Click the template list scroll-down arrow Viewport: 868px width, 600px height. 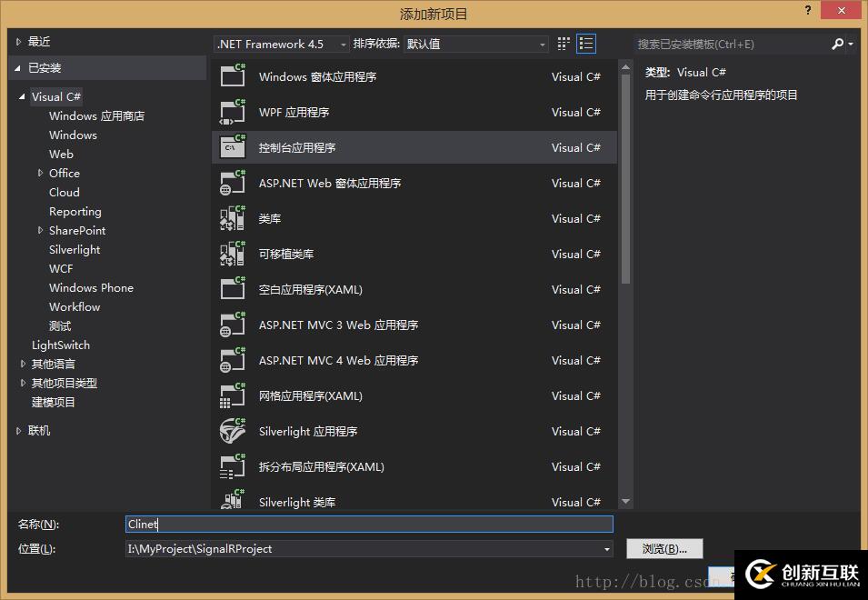[625, 502]
